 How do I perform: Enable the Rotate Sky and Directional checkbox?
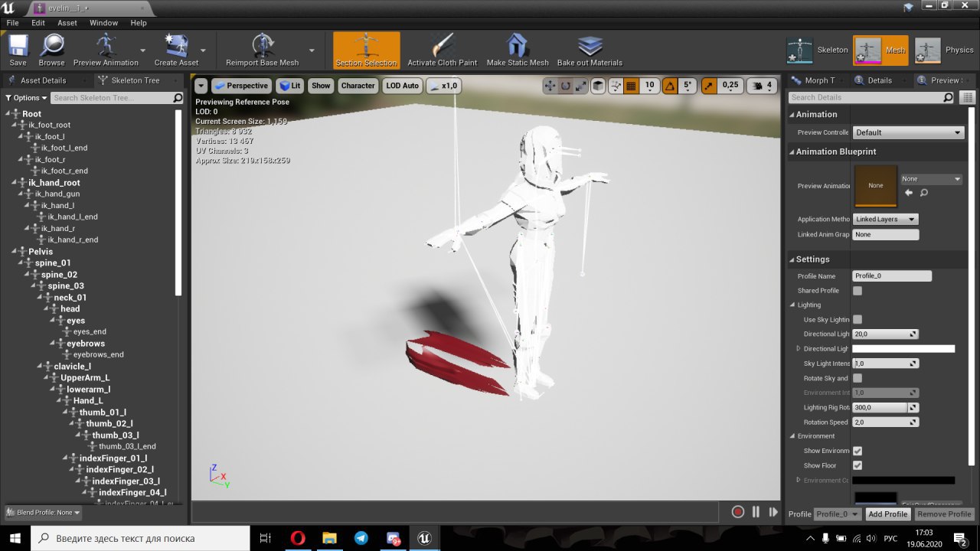pos(857,378)
